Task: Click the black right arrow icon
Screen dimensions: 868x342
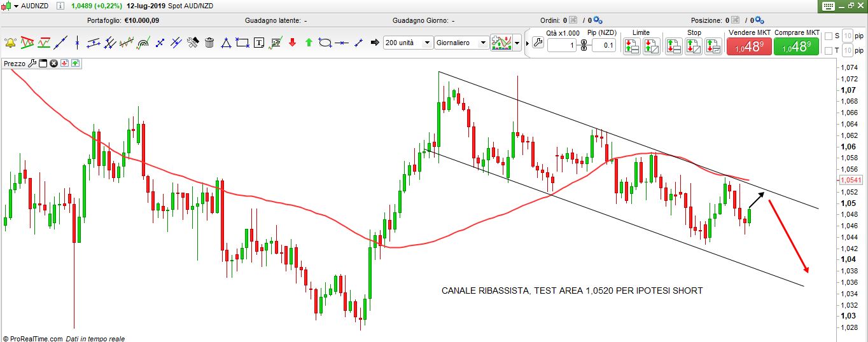Action: (x=375, y=43)
